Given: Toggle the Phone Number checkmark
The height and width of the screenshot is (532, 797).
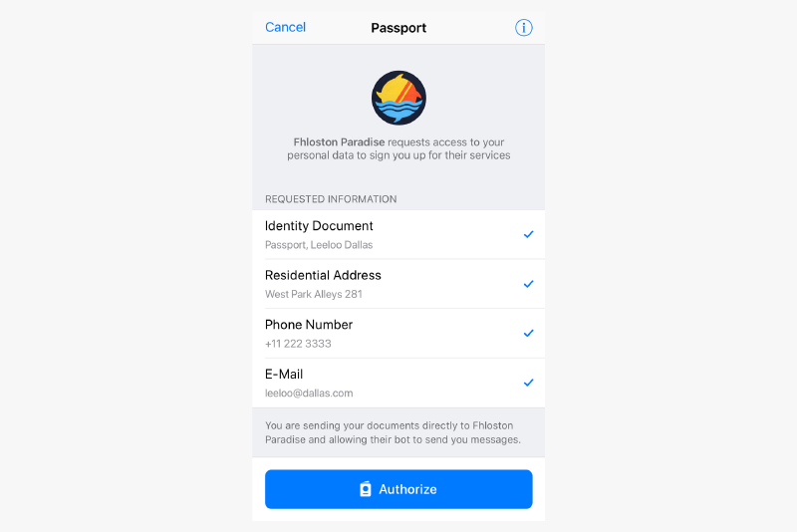Looking at the screenshot, I should (529, 333).
